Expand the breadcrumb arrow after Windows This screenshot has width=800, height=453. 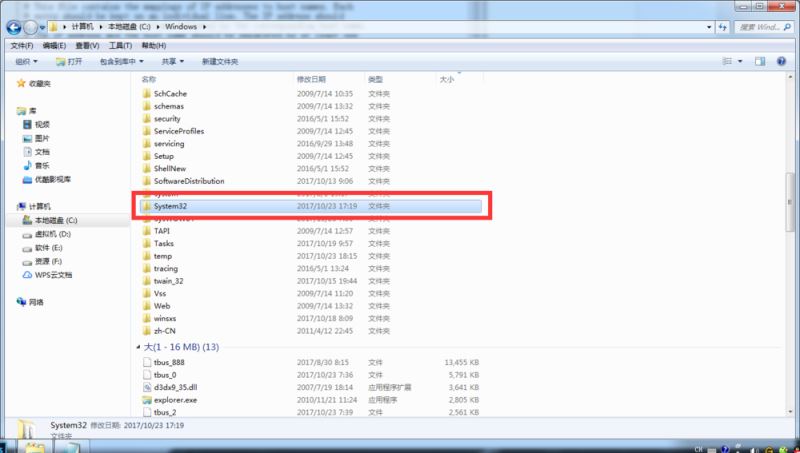click(204, 27)
